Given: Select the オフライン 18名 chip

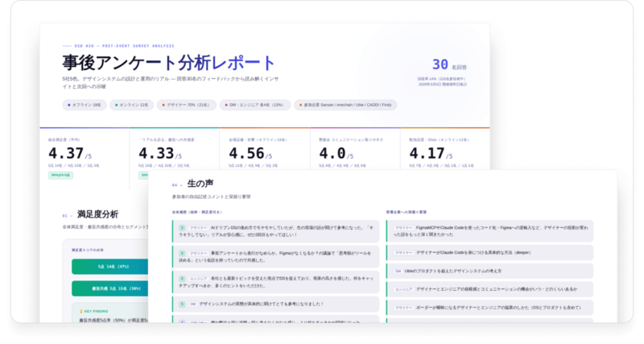Looking at the screenshot, I should (85, 105).
